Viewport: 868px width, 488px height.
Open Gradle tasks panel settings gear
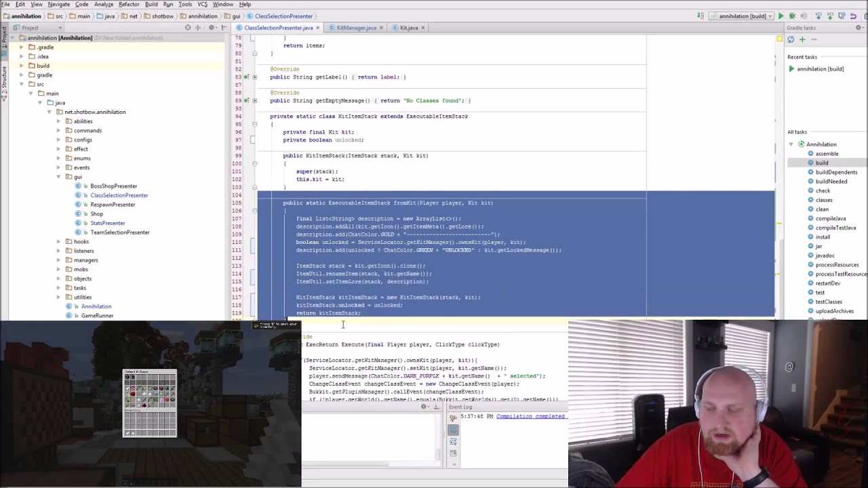[x=859, y=27]
